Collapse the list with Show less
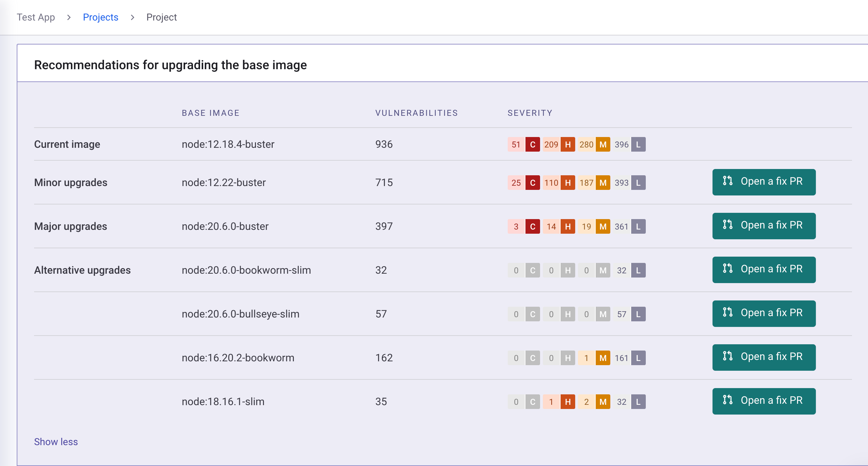Viewport: 868px width, 466px height. (x=56, y=442)
